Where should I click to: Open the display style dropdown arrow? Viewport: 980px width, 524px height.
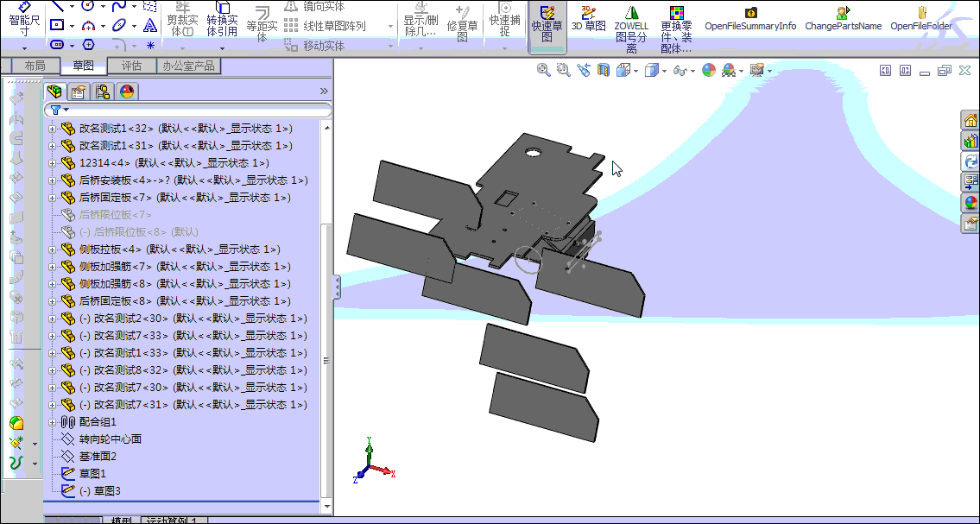[665, 71]
